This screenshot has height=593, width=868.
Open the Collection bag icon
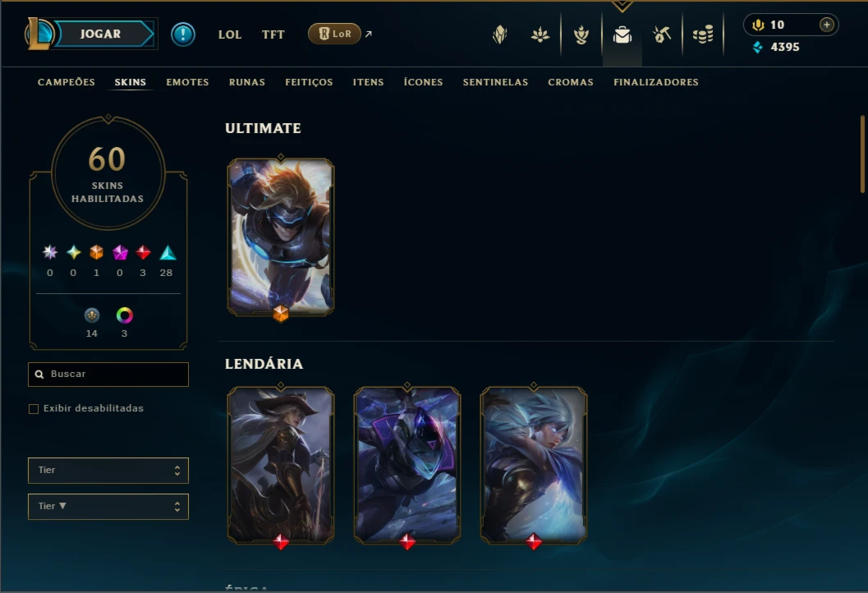[622, 34]
